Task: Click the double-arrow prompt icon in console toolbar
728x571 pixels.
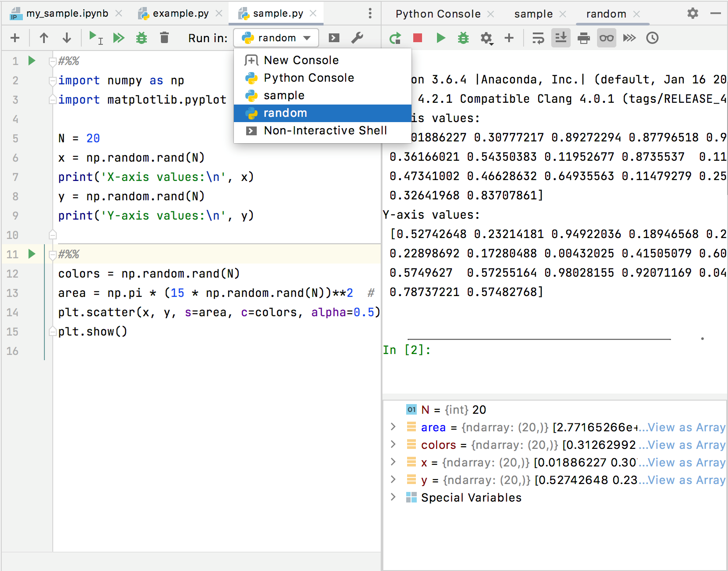Action: 630,38
